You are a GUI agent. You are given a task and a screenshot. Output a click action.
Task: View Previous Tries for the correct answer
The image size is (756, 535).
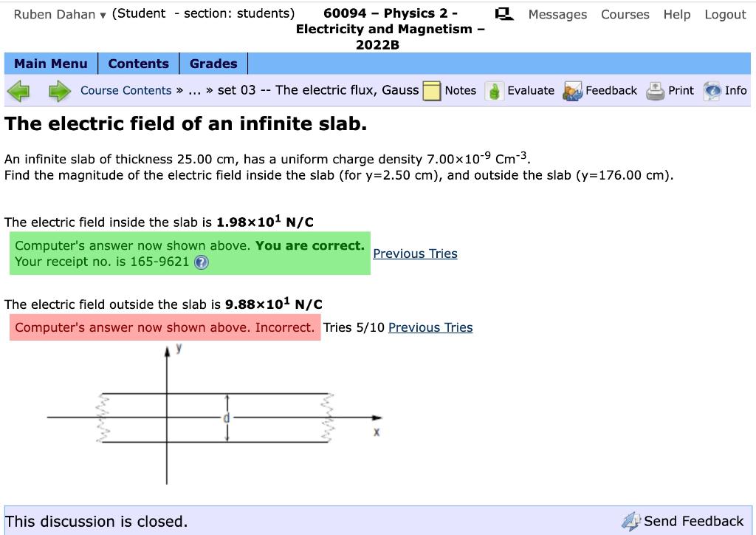click(x=415, y=253)
